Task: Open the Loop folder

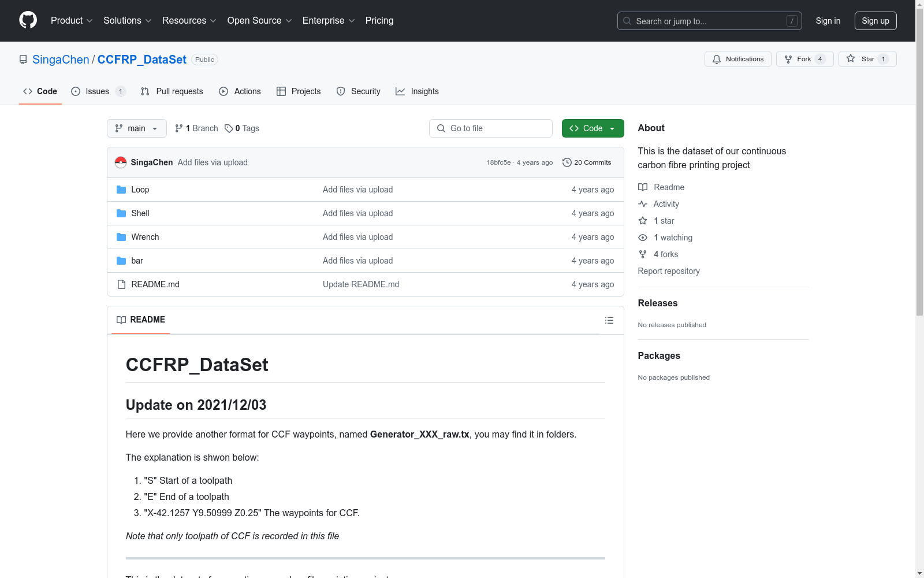Action: [x=140, y=190]
